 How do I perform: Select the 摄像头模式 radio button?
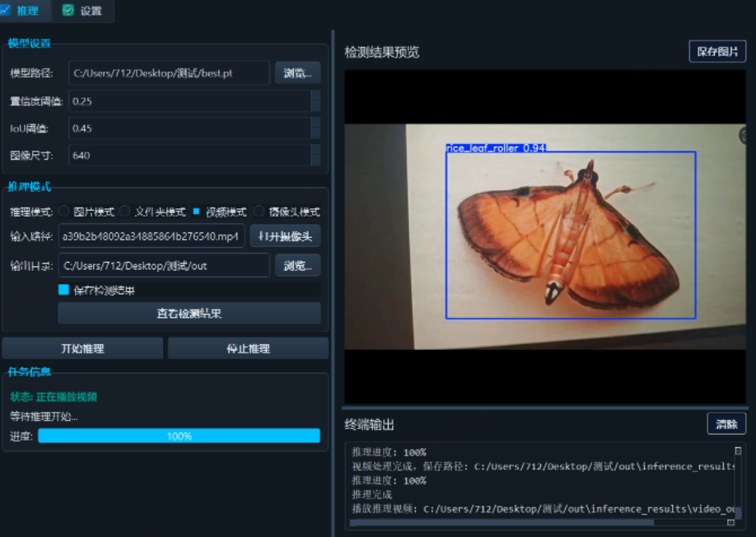point(259,211)
